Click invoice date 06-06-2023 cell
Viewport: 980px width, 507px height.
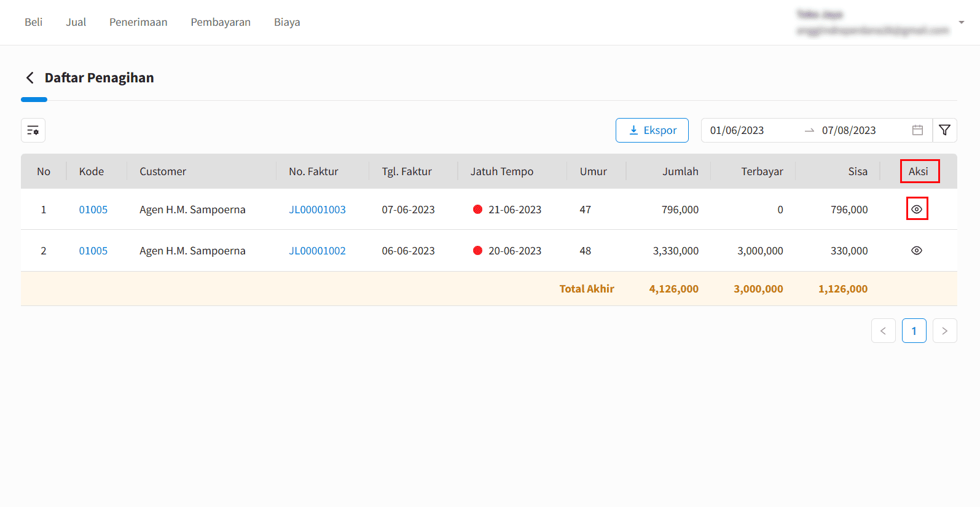pos(408,251)
